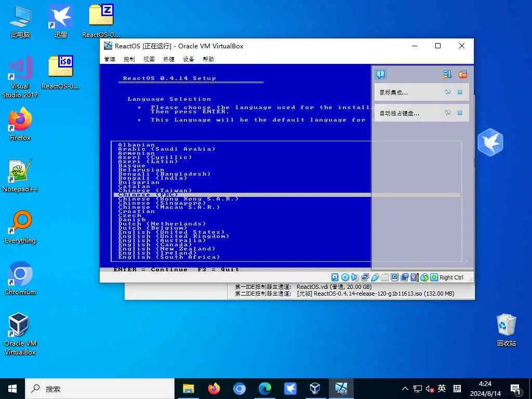Select Dutch (Netherlands) in the list

(x=162, y=223)
